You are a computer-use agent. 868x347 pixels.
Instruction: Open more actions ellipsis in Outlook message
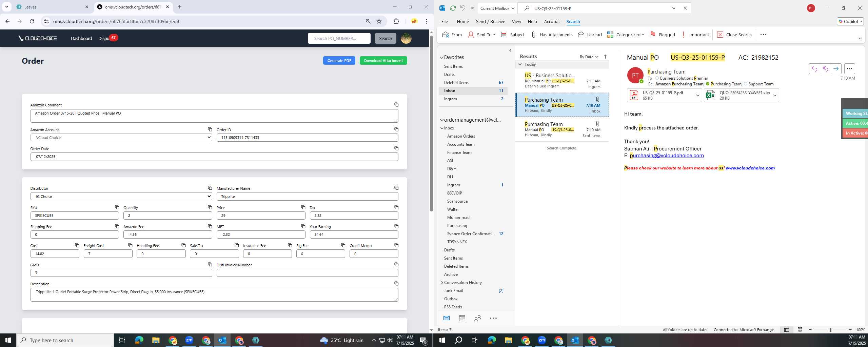[x=849, y=69]
